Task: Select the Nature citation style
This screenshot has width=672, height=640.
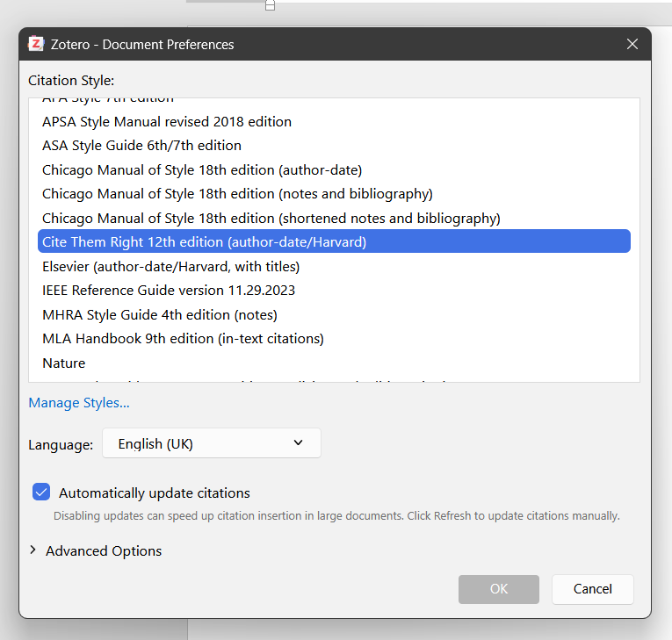Action: (334, 363)
